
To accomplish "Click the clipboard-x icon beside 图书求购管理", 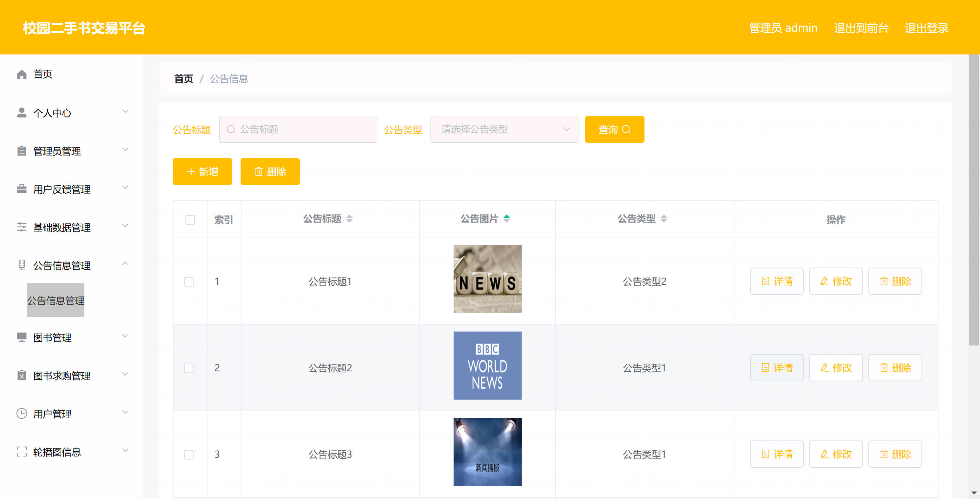I will tap(22, 375).
